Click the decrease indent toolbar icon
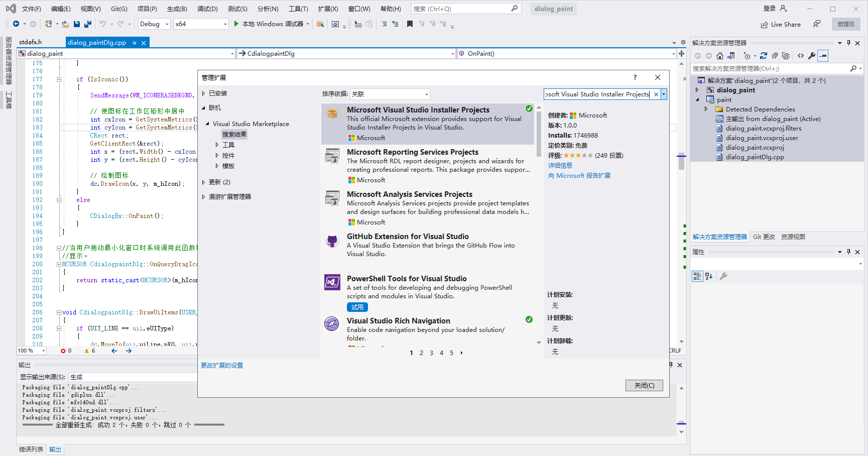Viewport: 868px width, 456px height. click(384, 24)
